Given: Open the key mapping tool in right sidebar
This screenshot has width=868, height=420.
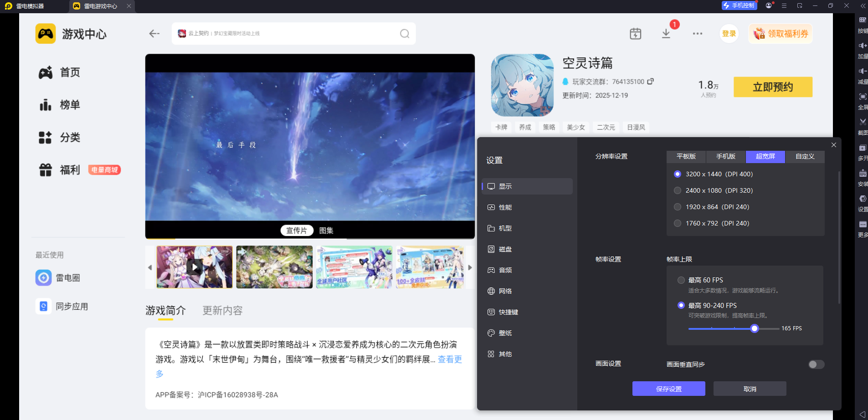Looking at the screenshot, I should (863, 20).
